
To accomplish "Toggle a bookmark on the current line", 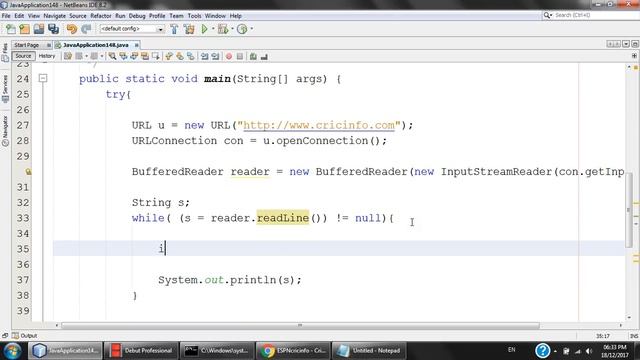I will (191, 56).
